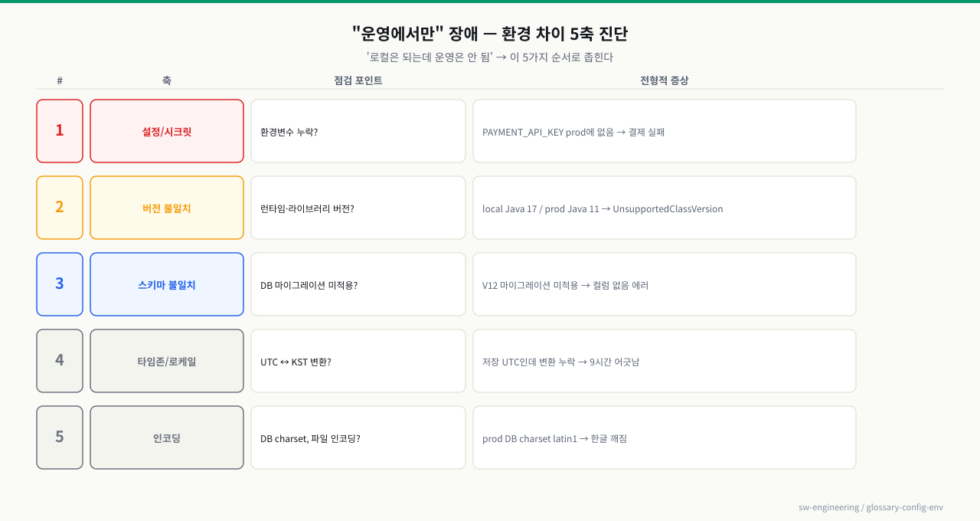
Task: Click the 런타임·라이브러리 버전? check point
Action: click(x=358, y=208)
